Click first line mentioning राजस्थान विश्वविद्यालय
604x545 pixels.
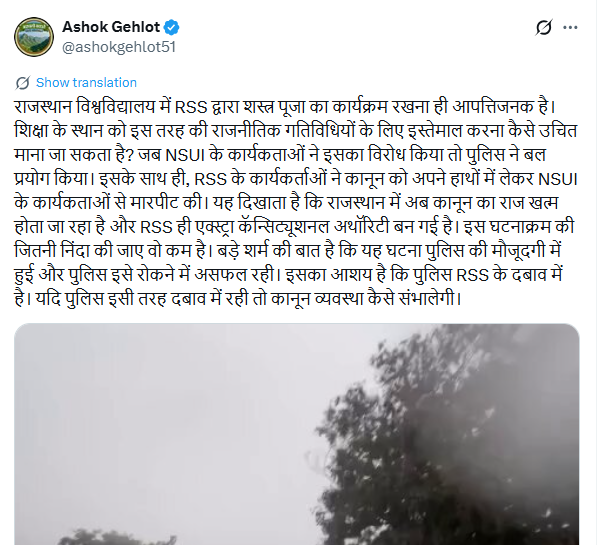point(285,107)
